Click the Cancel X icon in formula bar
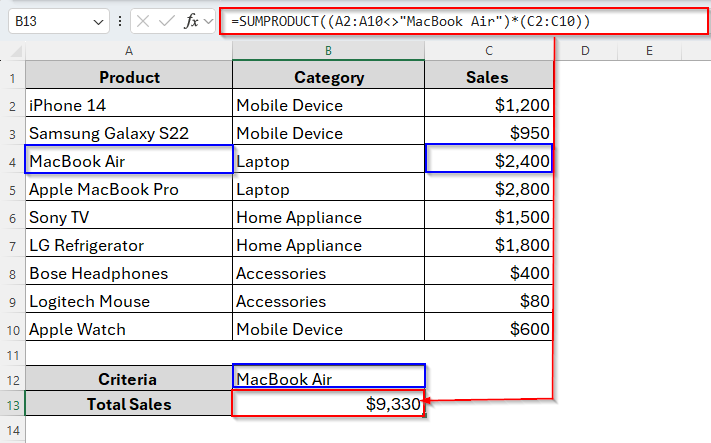The image size is (711, 443). [143, 20]
